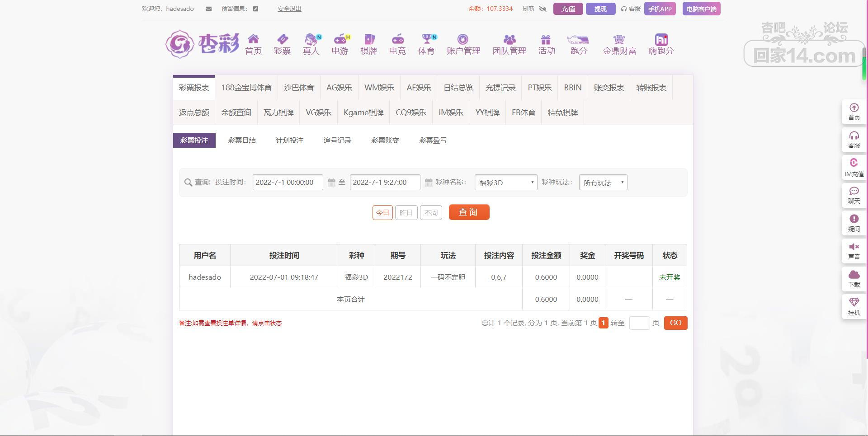This screenshot has width=868, height=436.
Task: Click the edit reserved info icon
Action: 255,9
